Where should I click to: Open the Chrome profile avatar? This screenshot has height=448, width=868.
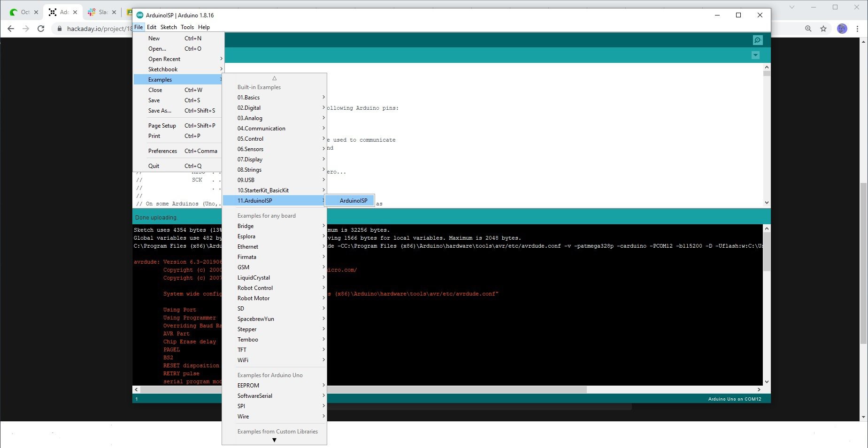[x=842, y=29]
